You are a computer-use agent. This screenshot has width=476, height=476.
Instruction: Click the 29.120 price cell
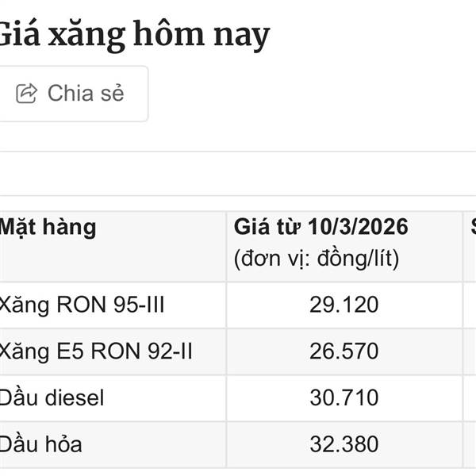pyautogui.click(x=344, y=305)
